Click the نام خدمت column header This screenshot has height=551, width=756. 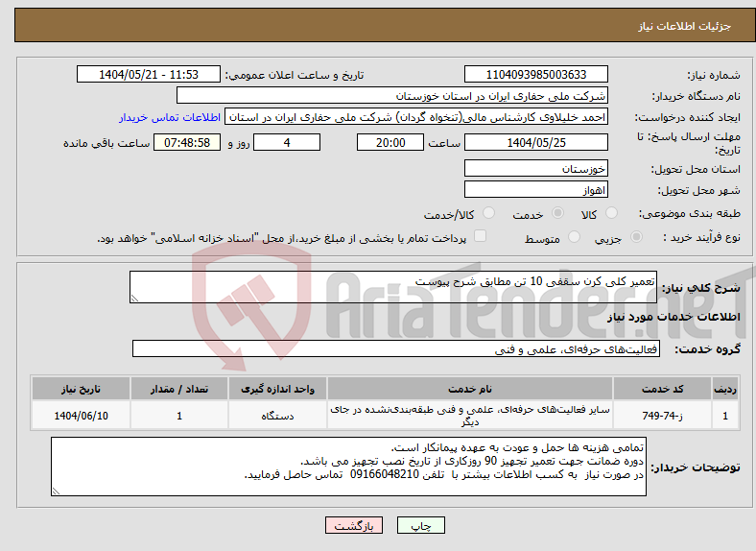(x=469, y=389)
